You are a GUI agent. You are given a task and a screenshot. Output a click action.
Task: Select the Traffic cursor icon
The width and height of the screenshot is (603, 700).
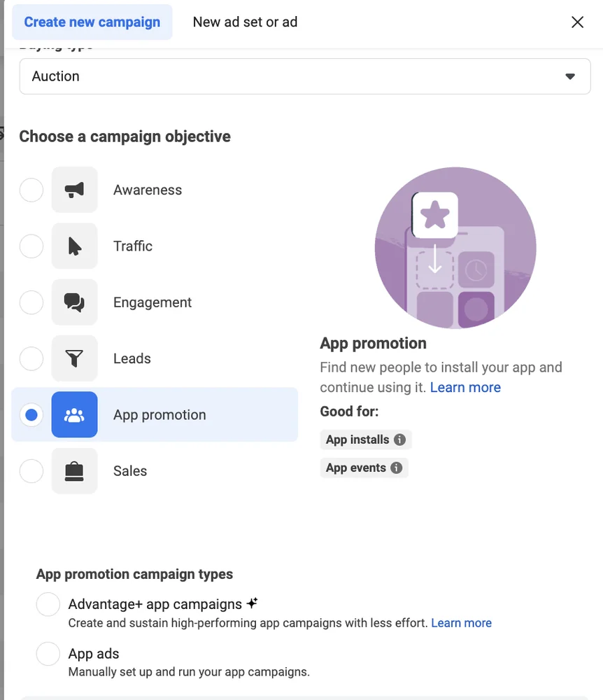coord(74,246)
